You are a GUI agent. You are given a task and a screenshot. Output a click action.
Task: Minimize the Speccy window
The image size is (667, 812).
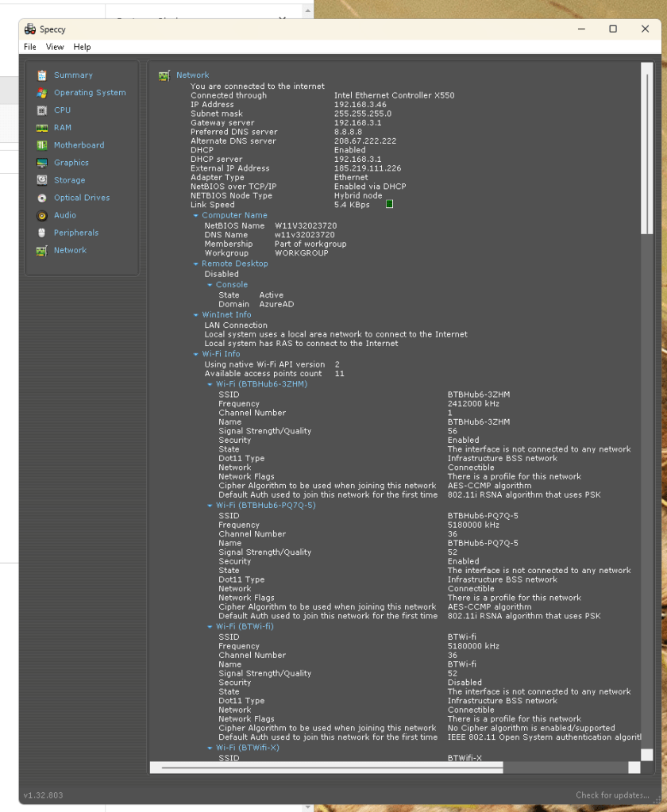581,29
